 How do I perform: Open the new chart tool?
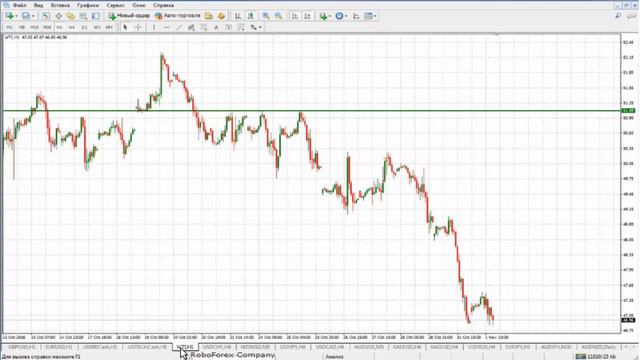pyautogui.click(x=10, y=16)
